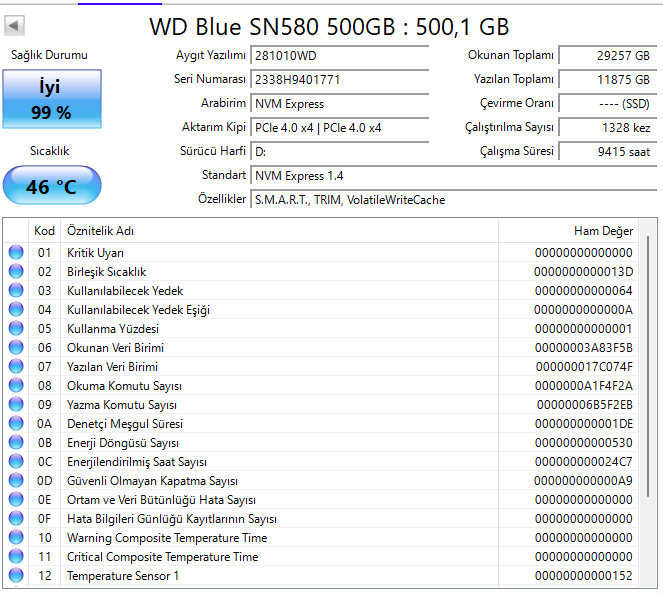Screen dimensions: 663x596
Task: Click the Özellikler S.M.A.R.T., TRIM field
Action: (454, 200)
